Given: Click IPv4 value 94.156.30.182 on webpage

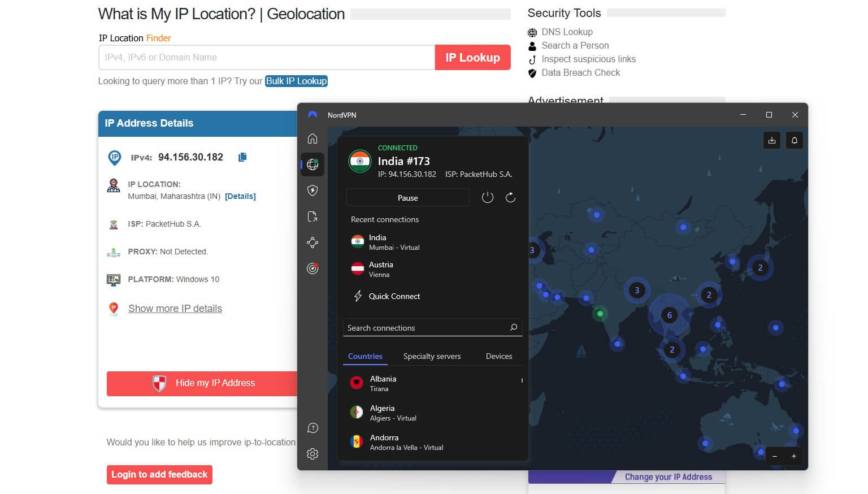Looking at the screenshot, I should [x=190, y=157].
